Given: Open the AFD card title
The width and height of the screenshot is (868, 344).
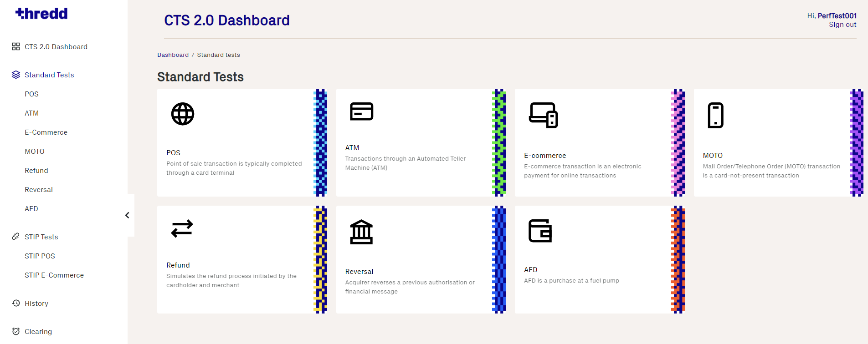Looking at the screenshot, I should pos(531,269).
